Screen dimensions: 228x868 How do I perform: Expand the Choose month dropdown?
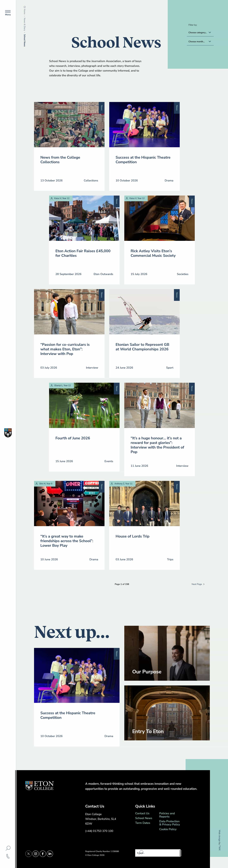tap(201, 41)
